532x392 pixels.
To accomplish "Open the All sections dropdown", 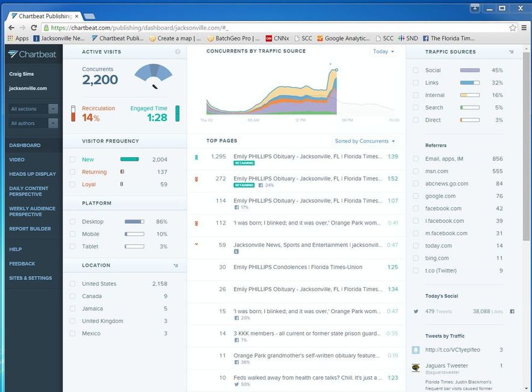I will coord(34,109).
